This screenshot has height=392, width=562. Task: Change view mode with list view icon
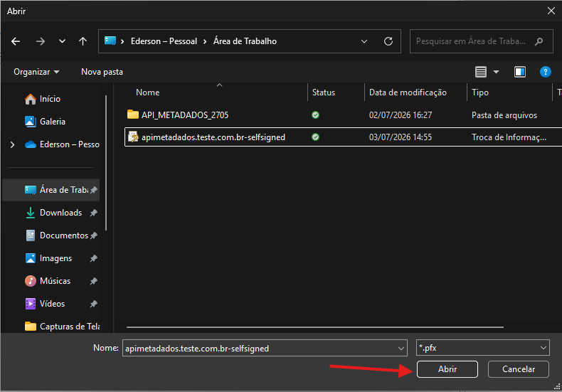[x=481, y=72]
